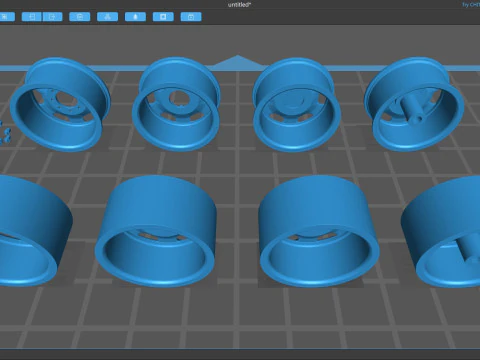This screenshot has width=480, height=360.
Task: Click the toolbar button with the arrow-out-of-box export icon
Action: 53,17
